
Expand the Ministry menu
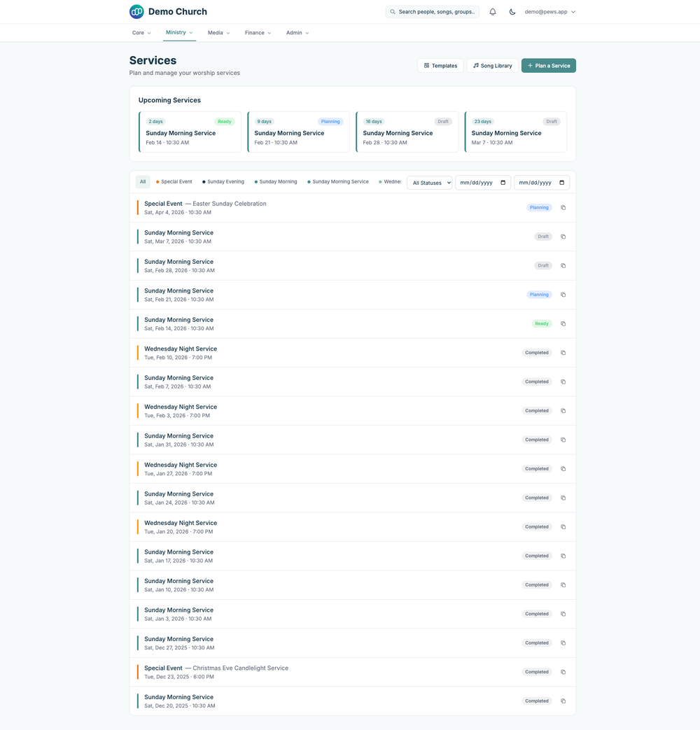(x=179, y=33)
